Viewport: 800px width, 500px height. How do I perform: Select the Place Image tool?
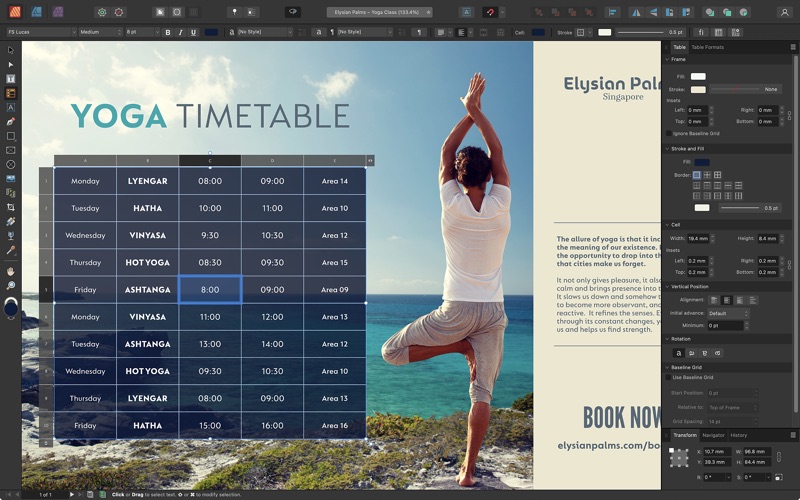click(11, 179)
